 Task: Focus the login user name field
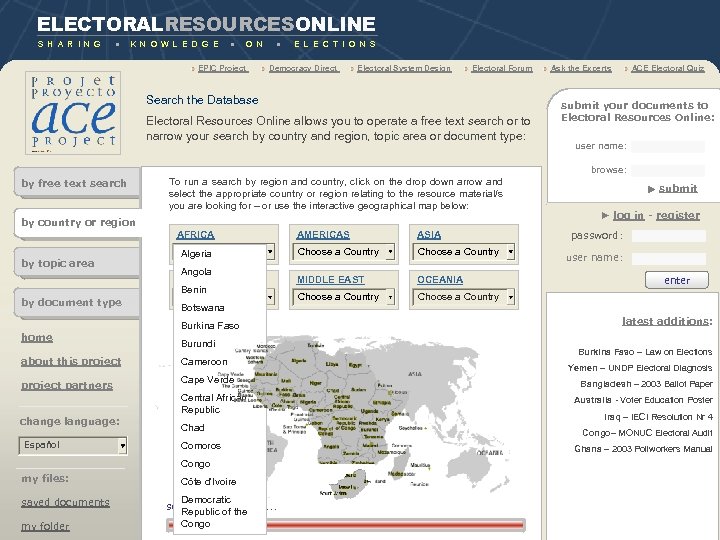point(669,259)
